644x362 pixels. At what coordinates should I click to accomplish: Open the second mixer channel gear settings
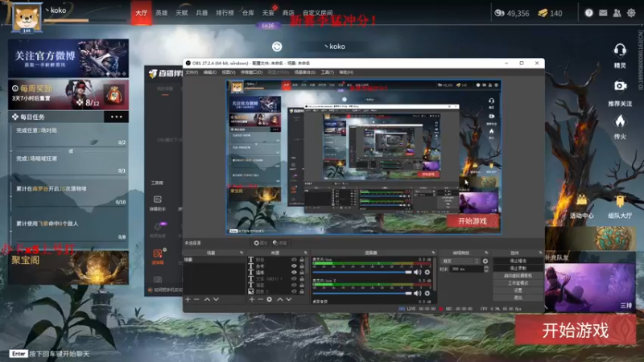coord(427,293)
